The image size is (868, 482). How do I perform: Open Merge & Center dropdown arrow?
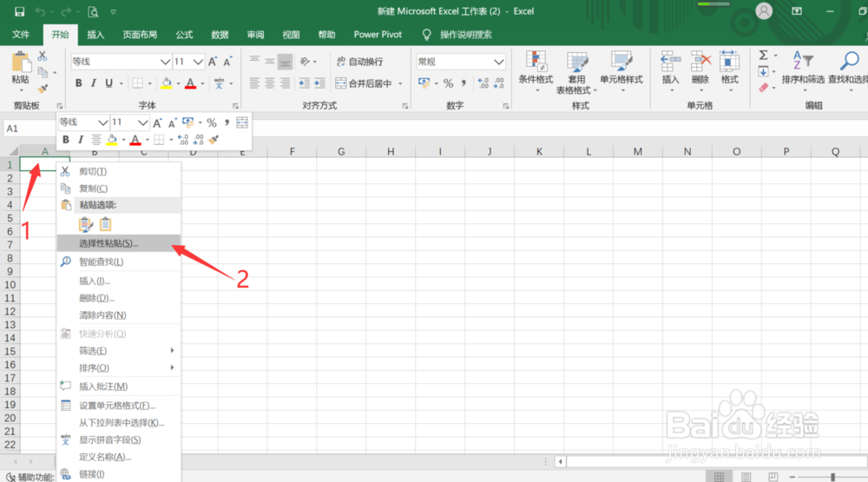tap(400, 83)
